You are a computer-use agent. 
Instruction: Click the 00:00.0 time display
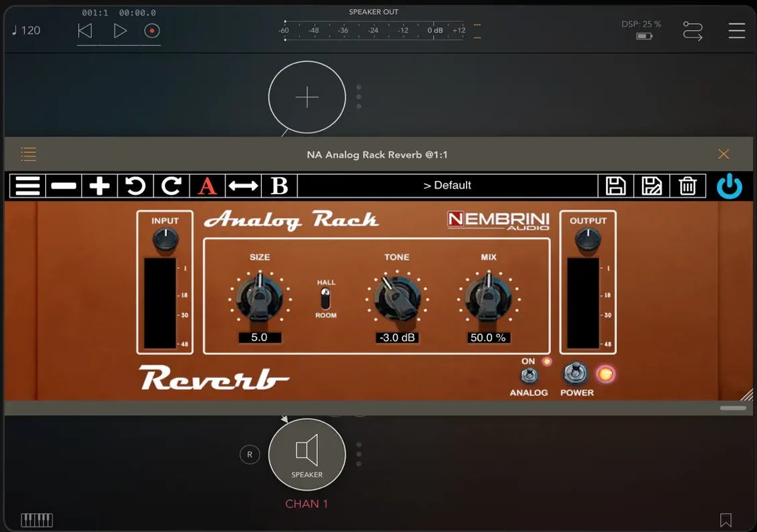point(138,13)
